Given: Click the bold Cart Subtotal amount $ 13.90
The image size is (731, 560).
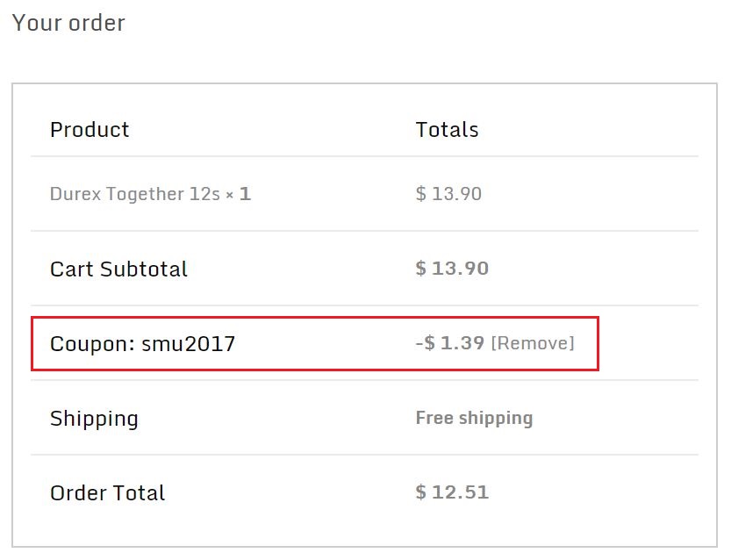Looking at the screenshot, I should click(x=452, y=269).
